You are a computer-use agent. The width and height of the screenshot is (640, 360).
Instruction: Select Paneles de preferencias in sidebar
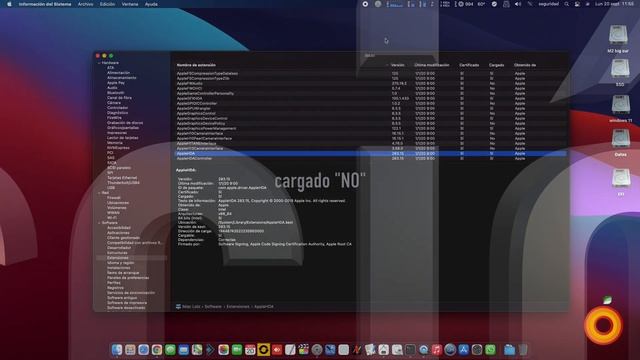tap(128, 278)
